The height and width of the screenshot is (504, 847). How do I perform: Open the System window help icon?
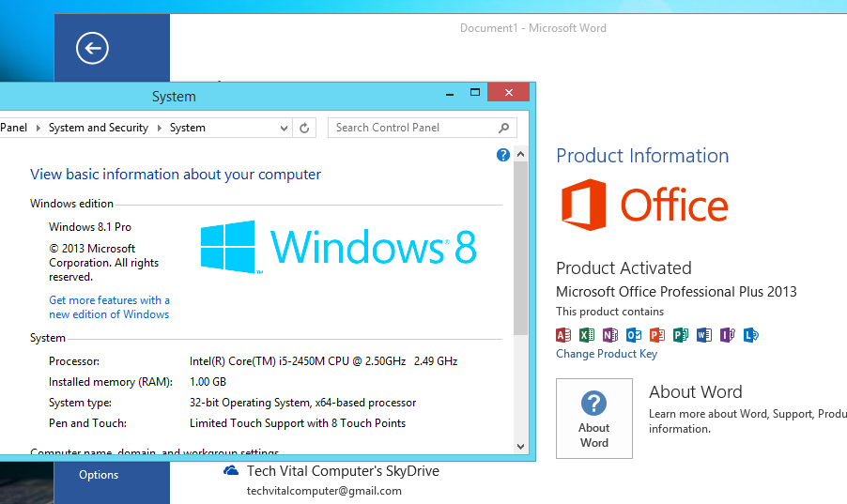click(x=503, y=155)
